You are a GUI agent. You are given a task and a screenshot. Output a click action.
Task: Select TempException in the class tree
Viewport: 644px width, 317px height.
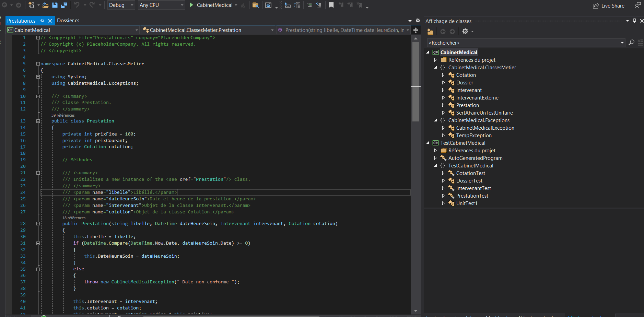tap(474, 136)
